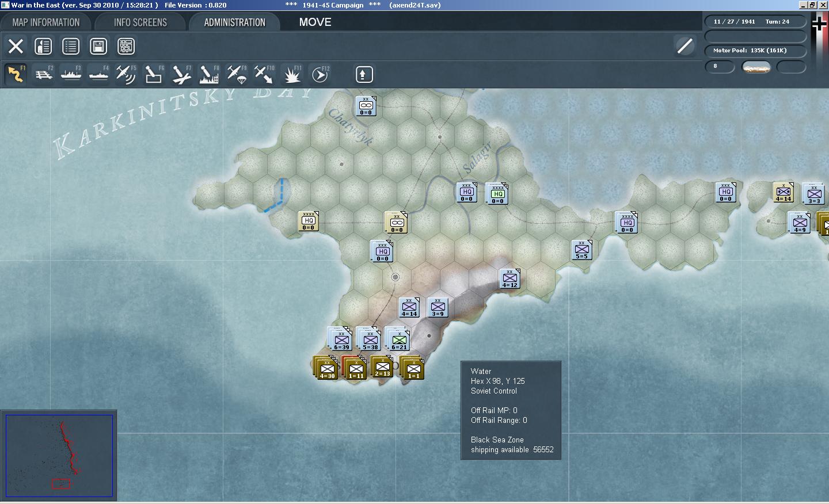Select the Soviet 2=13 unit stack
The image size is (829, 504).
click(x=382, y=366)
